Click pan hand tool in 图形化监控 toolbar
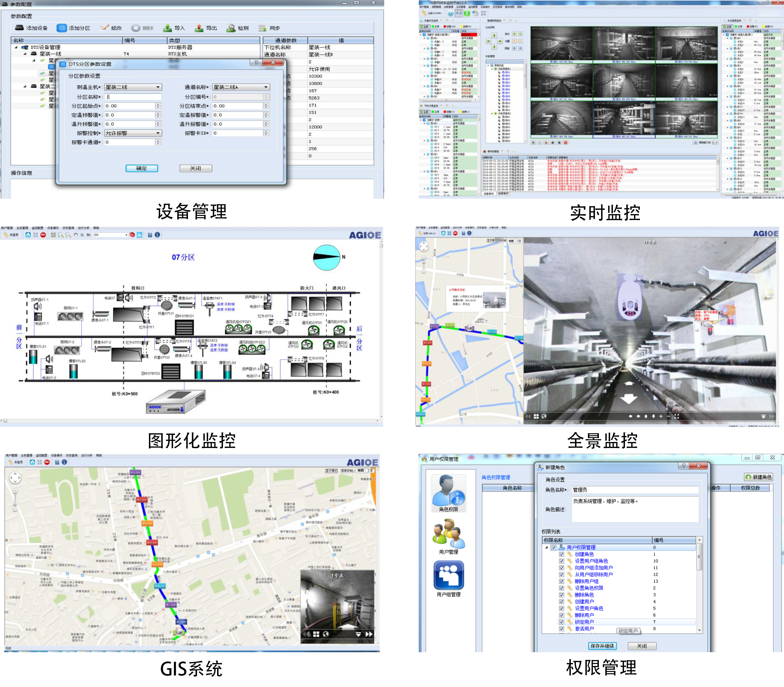This screenshot has width=784, height=687. [x=75, y=235]
